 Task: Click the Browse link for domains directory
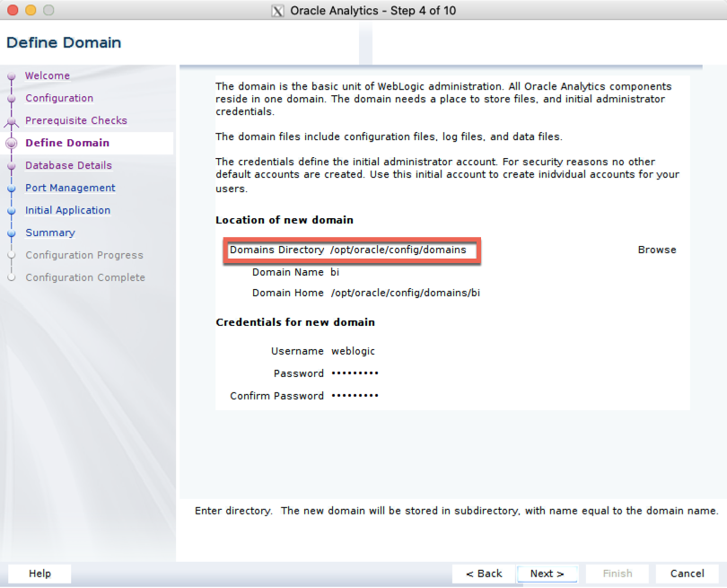tap(657, 250)
